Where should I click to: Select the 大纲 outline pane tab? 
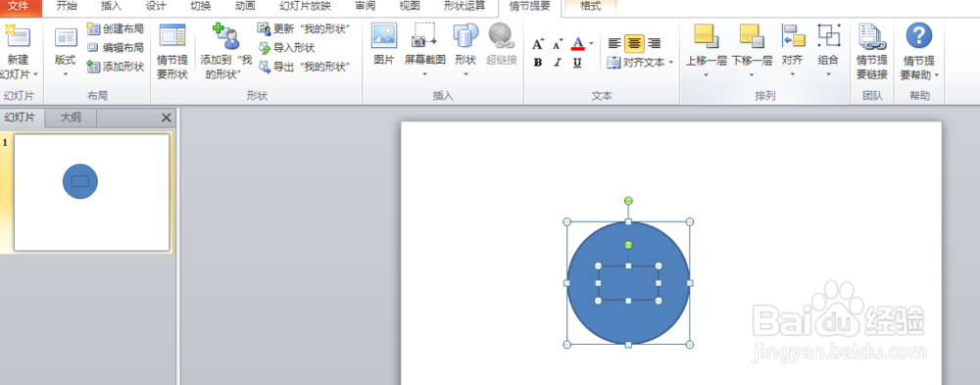pyautogui.click(x=71, y=118)
